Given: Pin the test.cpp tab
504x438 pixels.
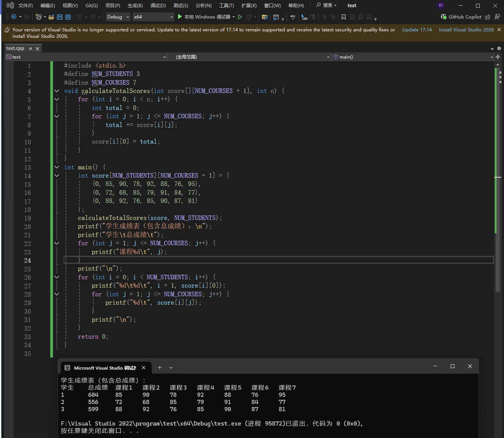Looking at the screenshot, I should click(x=31, y=48).
